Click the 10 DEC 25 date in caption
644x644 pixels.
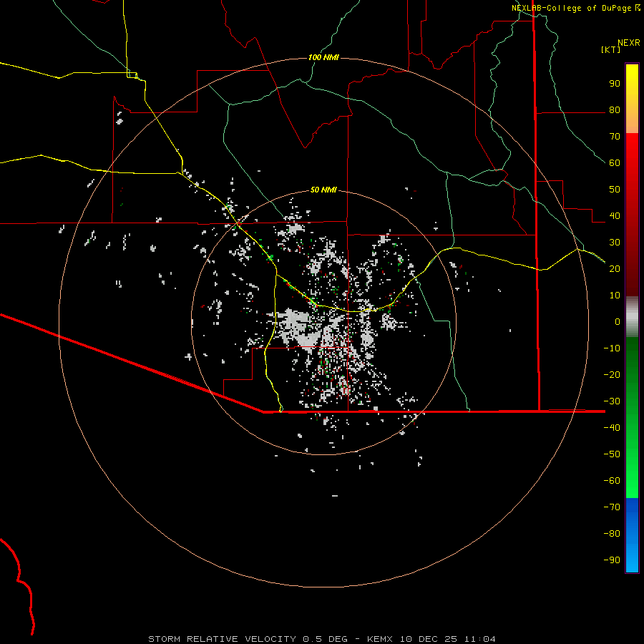pos(429,639)
